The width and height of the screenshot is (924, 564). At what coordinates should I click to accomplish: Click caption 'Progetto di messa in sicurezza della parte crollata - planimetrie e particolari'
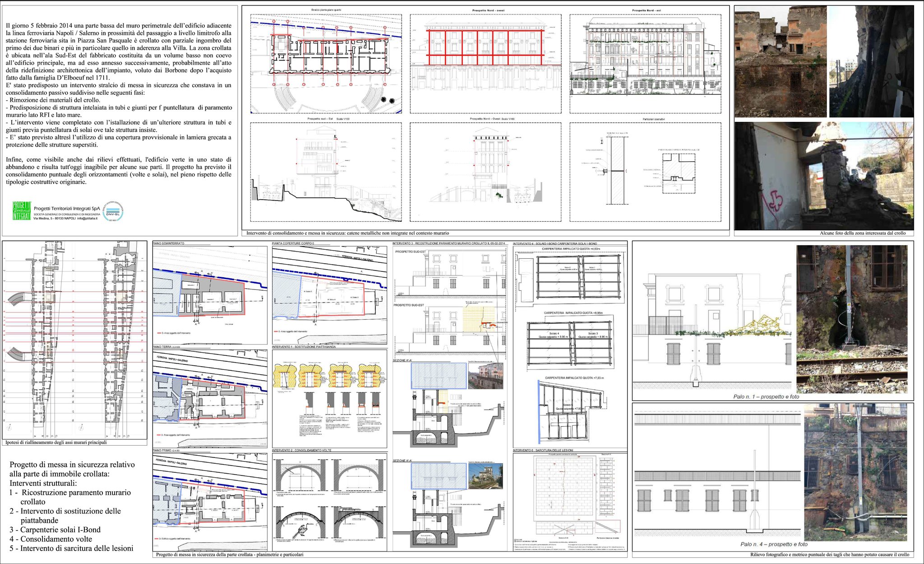point(230,555)
